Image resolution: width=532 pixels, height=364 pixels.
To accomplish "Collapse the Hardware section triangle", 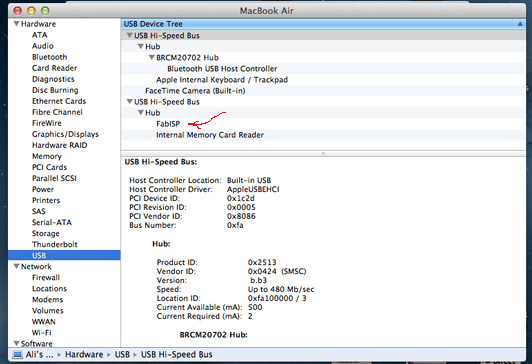I will (x=16, y=24).
